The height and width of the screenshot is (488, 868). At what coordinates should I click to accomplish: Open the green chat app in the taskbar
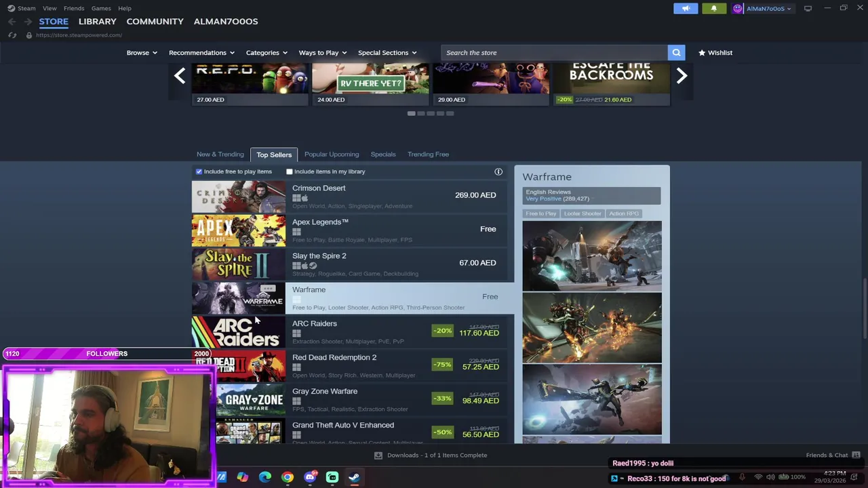[x=332, y=477]
